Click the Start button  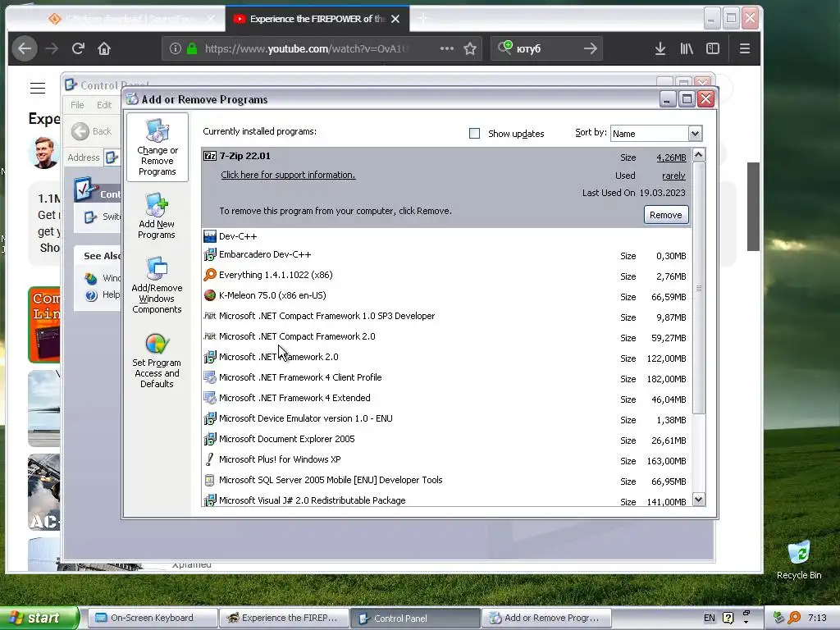[x=39, y=618]
